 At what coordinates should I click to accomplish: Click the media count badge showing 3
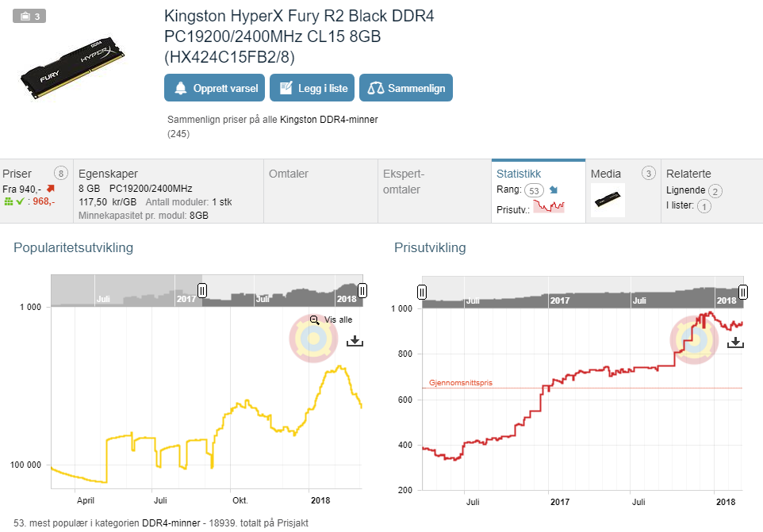(x=648, y=173)
